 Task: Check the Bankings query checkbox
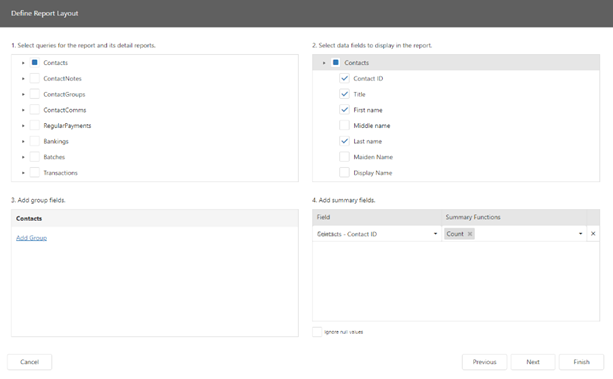(x=34, y=141)
